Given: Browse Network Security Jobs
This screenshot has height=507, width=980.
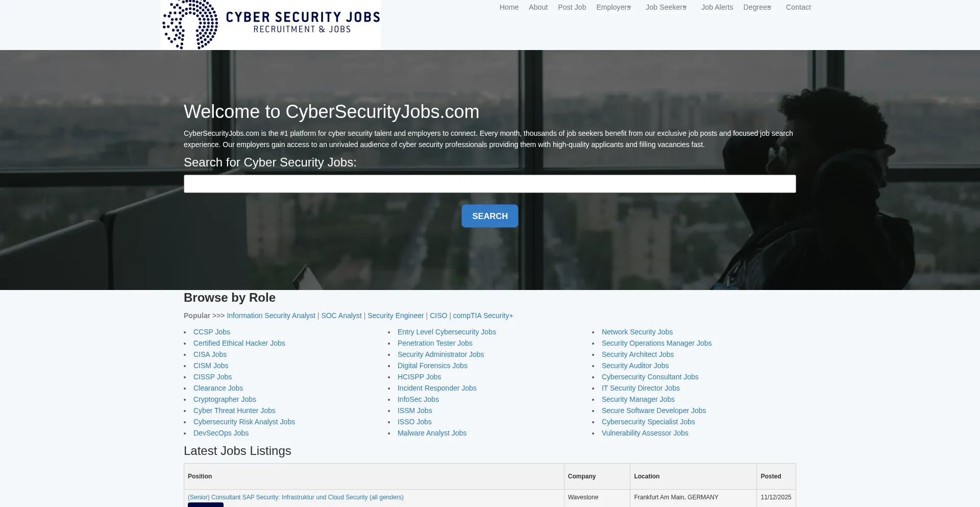Looking at the screenshot, I should click(637, 332).
